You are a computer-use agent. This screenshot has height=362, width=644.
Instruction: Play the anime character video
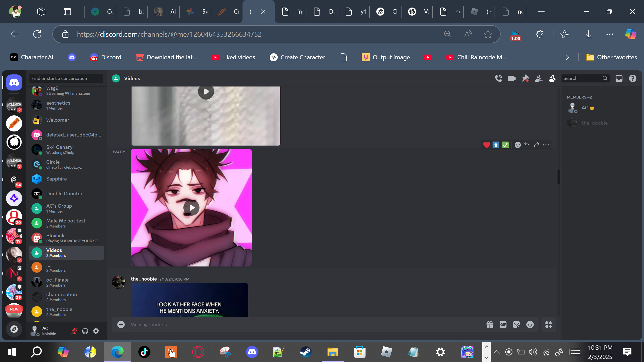191,208
